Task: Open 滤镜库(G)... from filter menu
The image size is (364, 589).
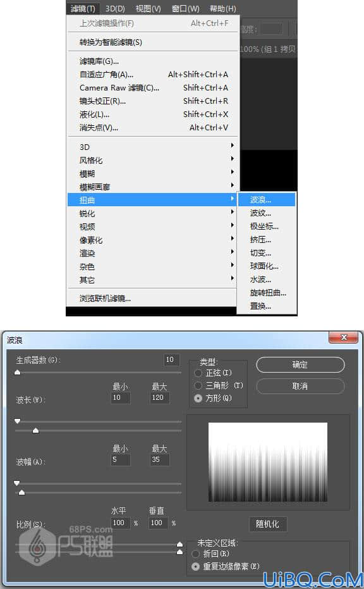Action: click(x=153, y=61)
